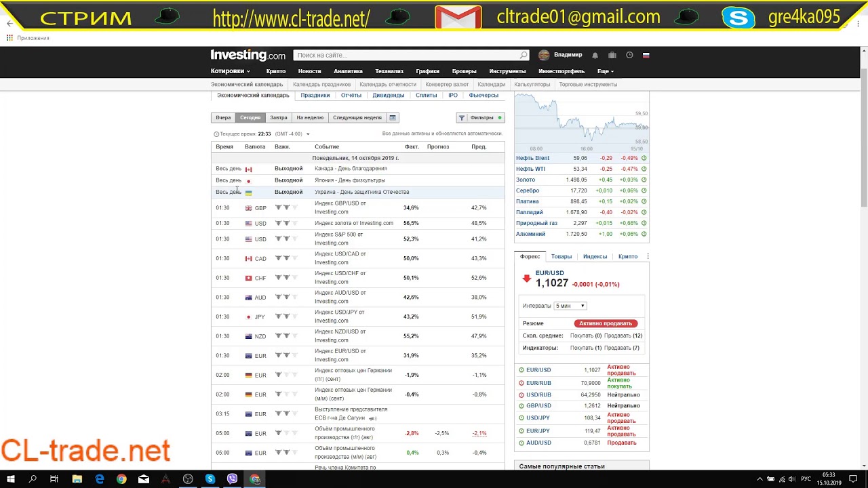Open Новости menu item
Image resolution: width=868 pixels, height=488 pixels.
coord(309,71)
